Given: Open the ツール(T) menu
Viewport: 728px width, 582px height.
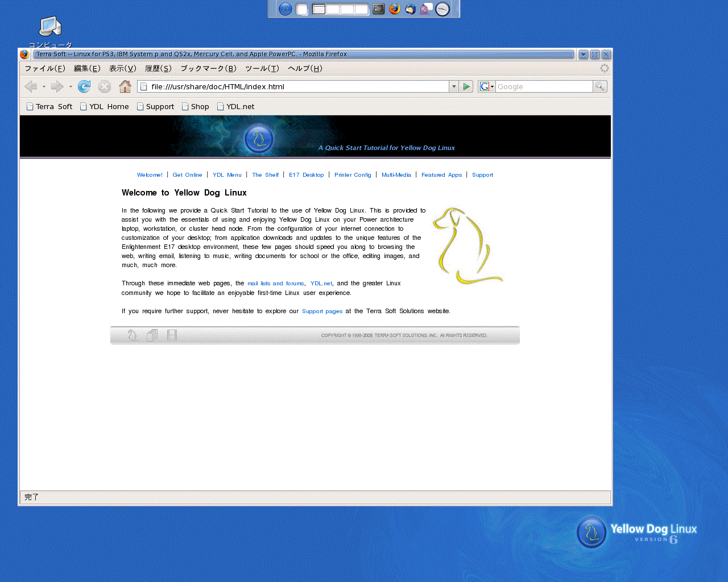Looking at the screenshot, I should coord(262,68).
